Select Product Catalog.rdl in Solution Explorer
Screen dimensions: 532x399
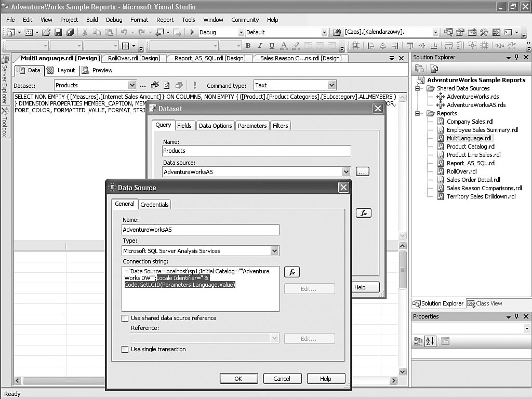(x=471, y=147)
